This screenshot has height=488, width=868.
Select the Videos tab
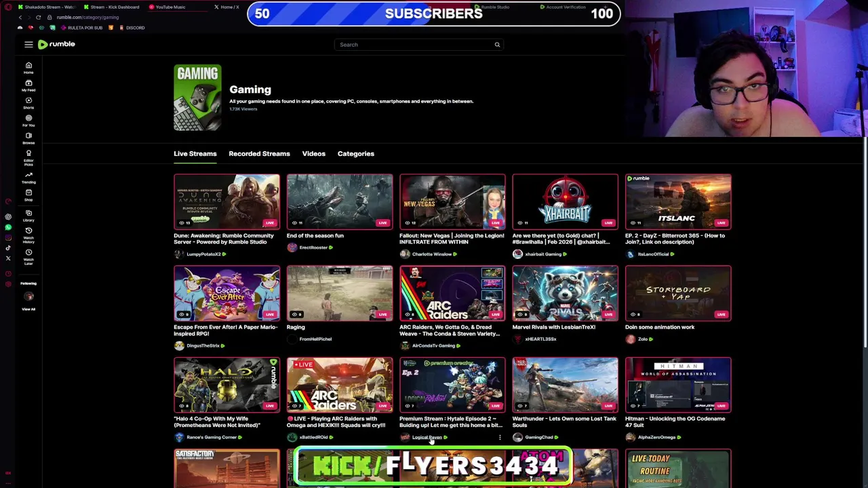pyautogui.click(x=314, y=154)
